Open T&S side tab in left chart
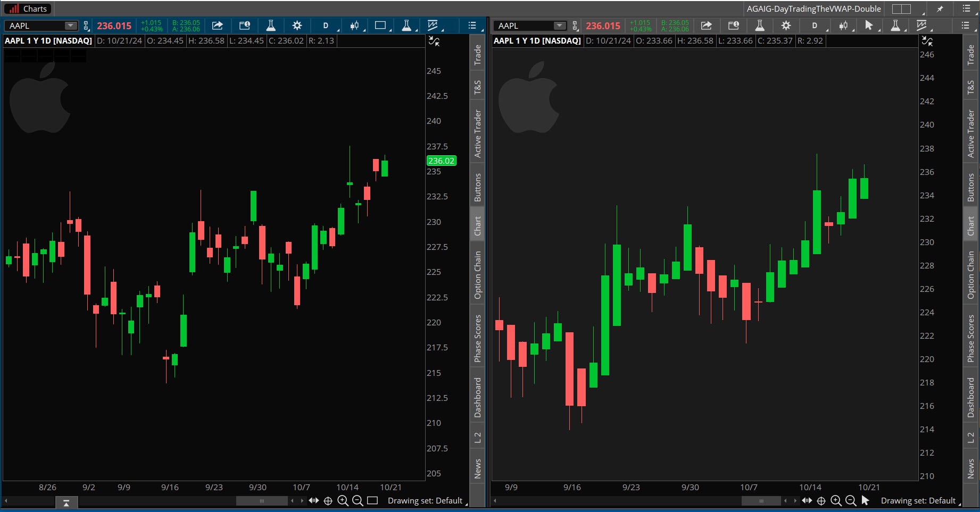 [x=477, y=87]
